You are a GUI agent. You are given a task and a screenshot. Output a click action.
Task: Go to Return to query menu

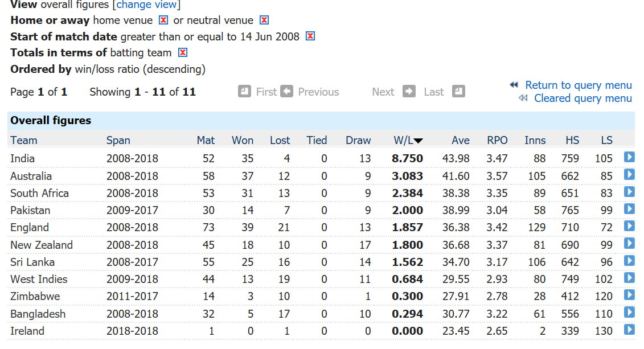pos(579,85)
